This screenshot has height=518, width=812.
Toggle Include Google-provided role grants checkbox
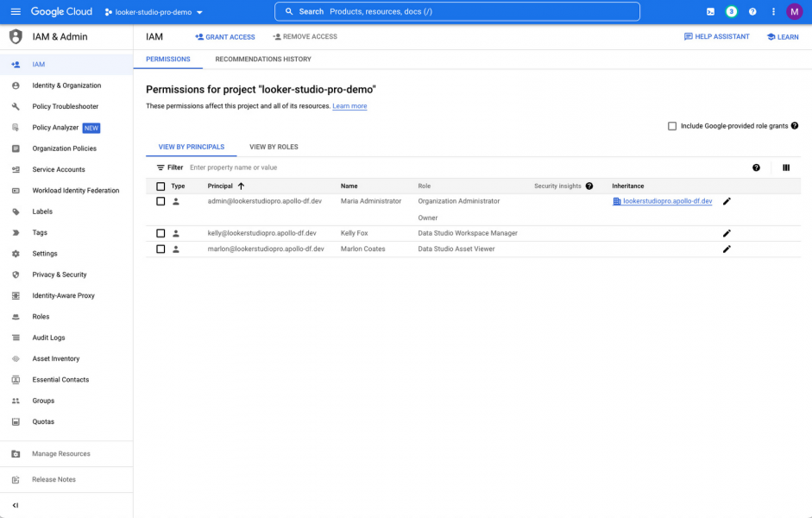(672, 126)
